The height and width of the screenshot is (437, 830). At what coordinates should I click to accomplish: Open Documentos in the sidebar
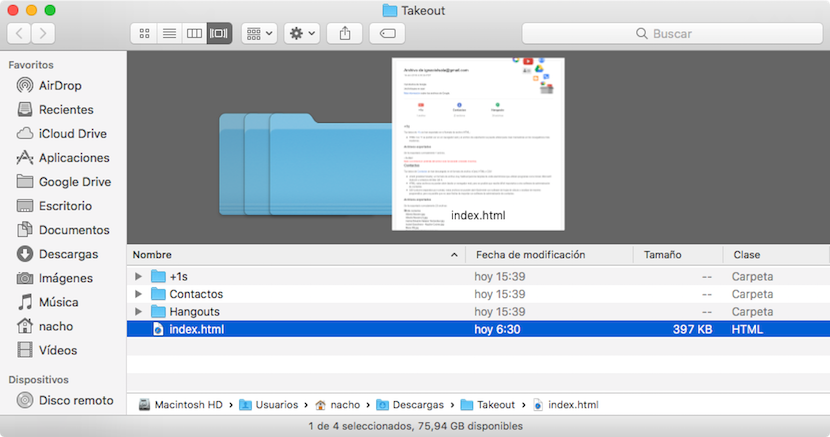[63, 230]
